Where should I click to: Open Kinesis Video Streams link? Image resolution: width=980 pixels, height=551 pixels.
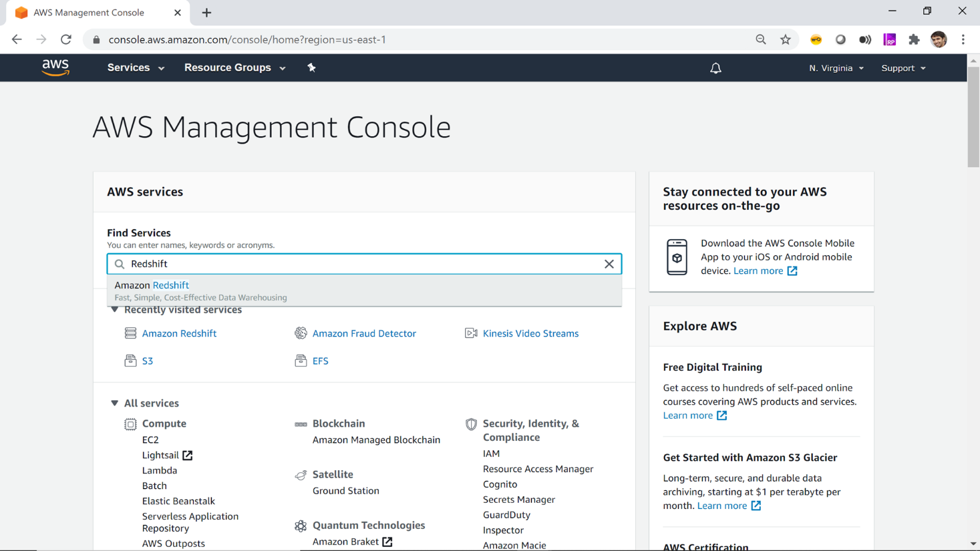[x=530, y=333]
